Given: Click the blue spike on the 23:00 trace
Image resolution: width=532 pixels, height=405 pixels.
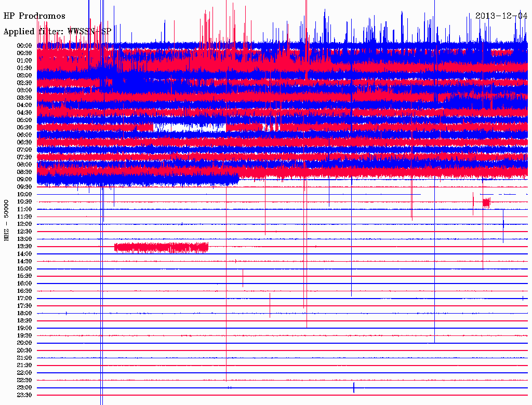Looking at the screenshot, I should (354, 388).
